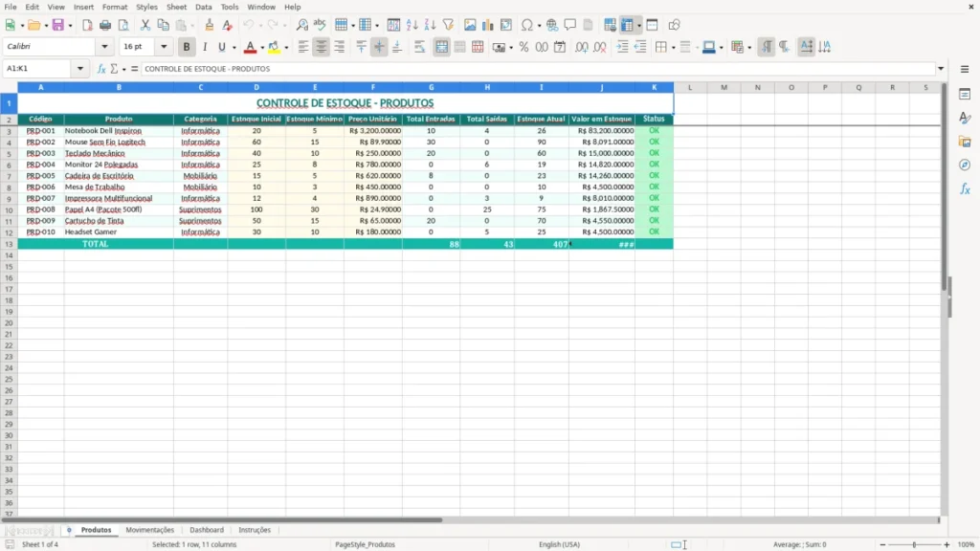Click the Clone Formatting paintbrush icon

pyautogui.click(x=210, y=25)
